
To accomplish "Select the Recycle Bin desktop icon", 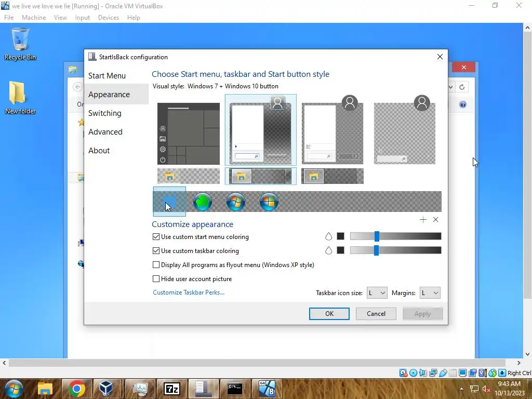I will pyautogui.click(x=20, y=45).
